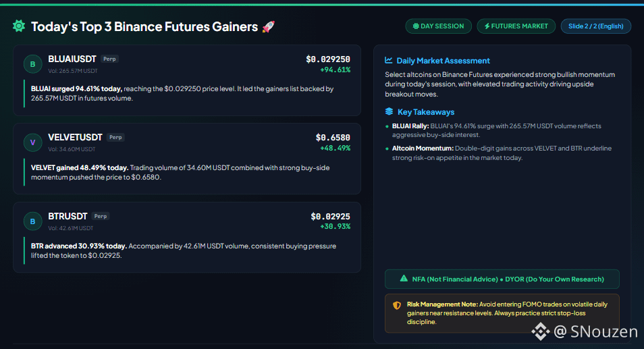Click the VELVETUSDT purple V avatar icon
Viewport: 644px width, 349px height.
click(33, 142)
